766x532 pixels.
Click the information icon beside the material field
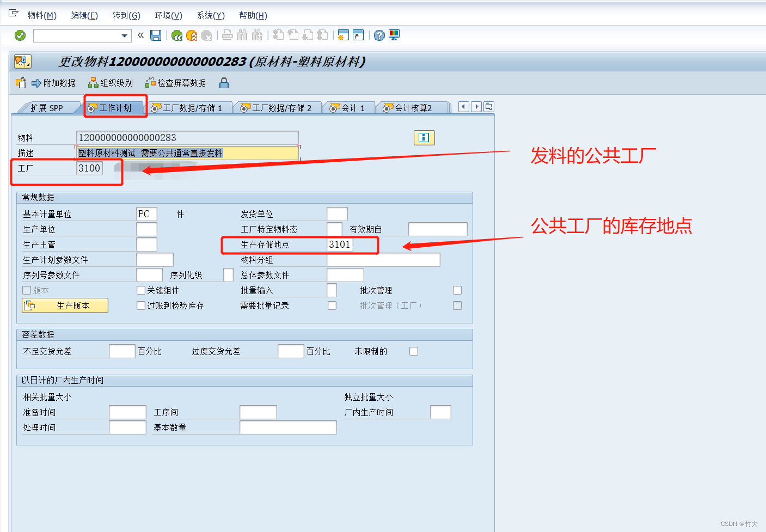click(424, 138)
